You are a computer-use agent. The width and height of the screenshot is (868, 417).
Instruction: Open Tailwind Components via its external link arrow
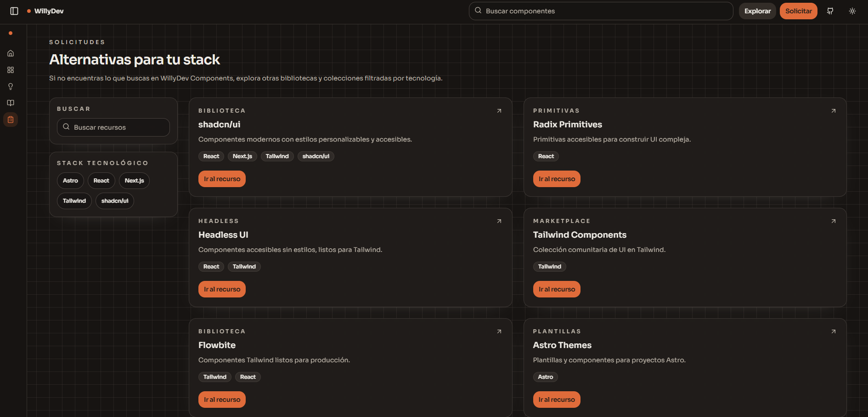click(x=834, y=221)
